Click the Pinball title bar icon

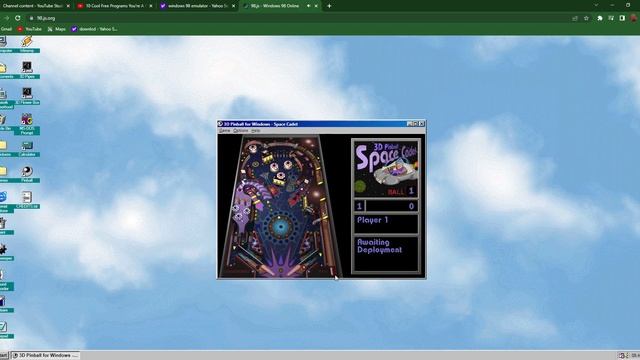(x=220, y=124)
